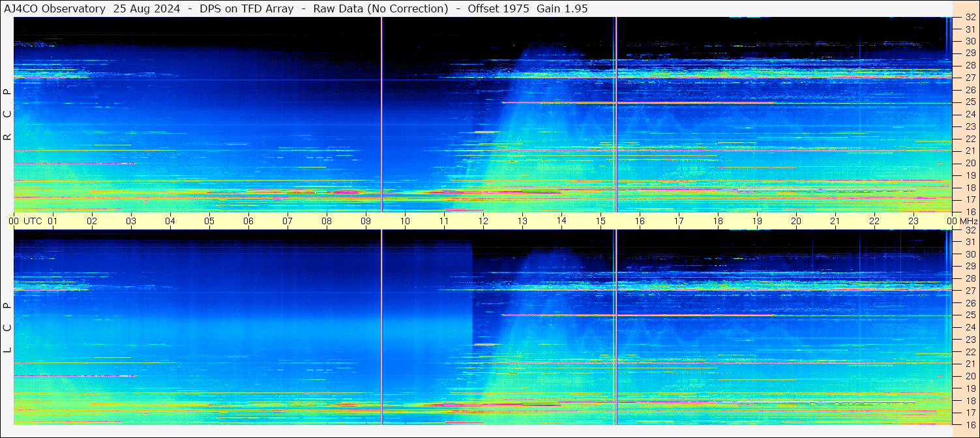
Task: Click the 12 hour mark on the time axis
Action: 483,221
